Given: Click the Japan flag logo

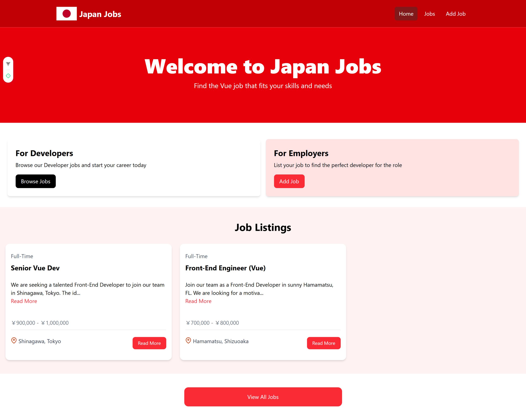Looking at the screenshot, I should click(66, 14).
